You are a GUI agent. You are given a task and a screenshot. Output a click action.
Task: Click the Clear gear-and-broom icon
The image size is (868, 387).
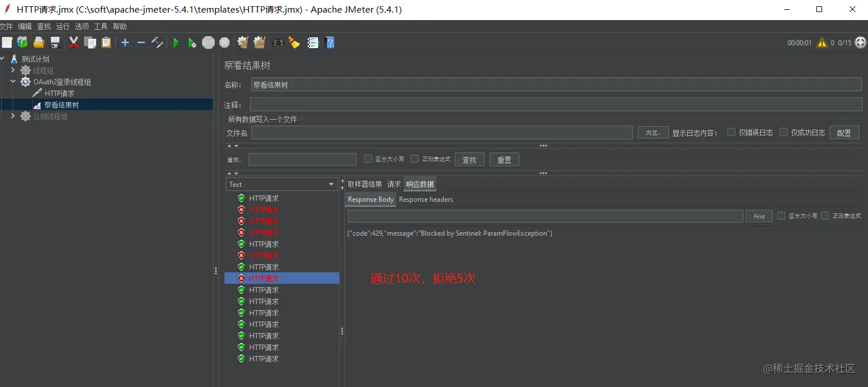(x=243, y=42)
